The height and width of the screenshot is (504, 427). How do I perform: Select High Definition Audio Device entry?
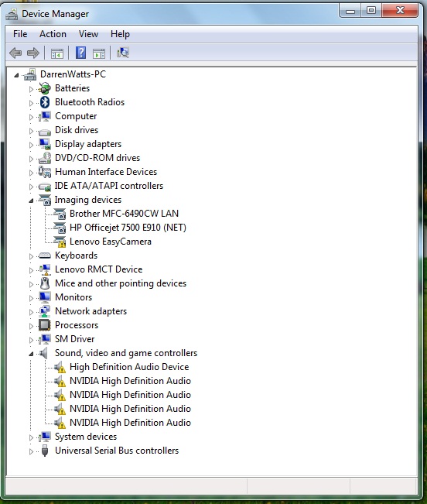(129, 367)
